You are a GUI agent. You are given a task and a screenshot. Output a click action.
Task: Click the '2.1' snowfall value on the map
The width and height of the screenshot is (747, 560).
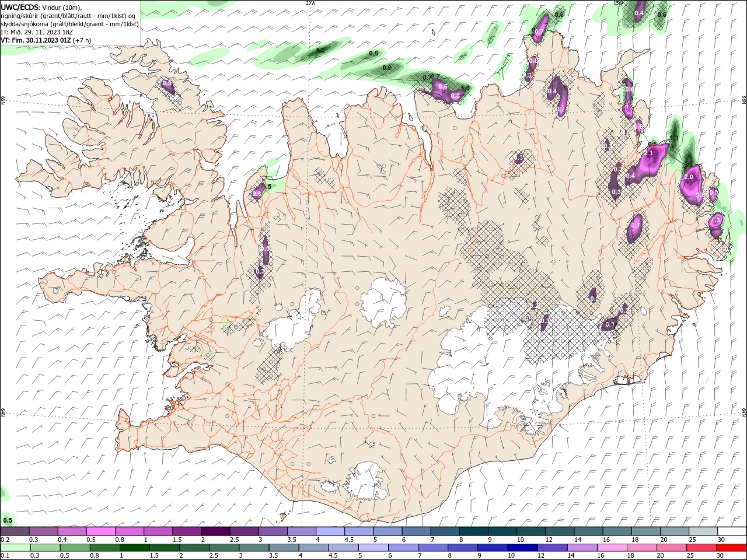tap(650, 153)
